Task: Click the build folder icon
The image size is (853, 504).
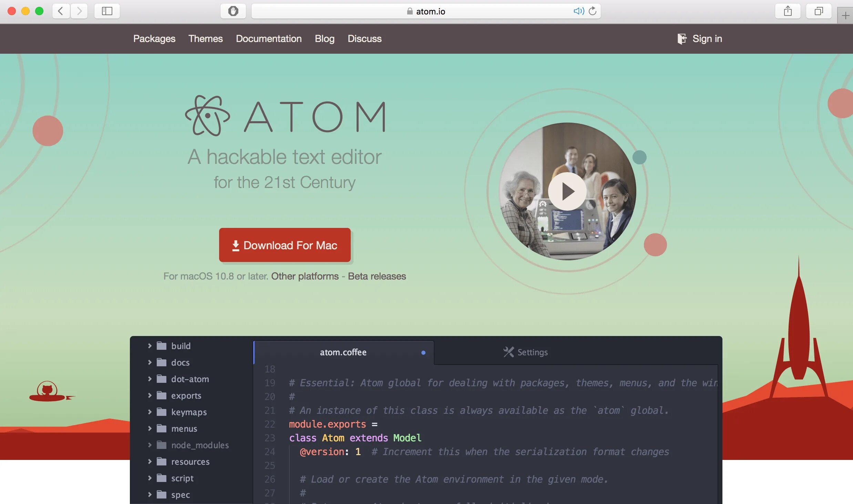Action: point(162,346)
